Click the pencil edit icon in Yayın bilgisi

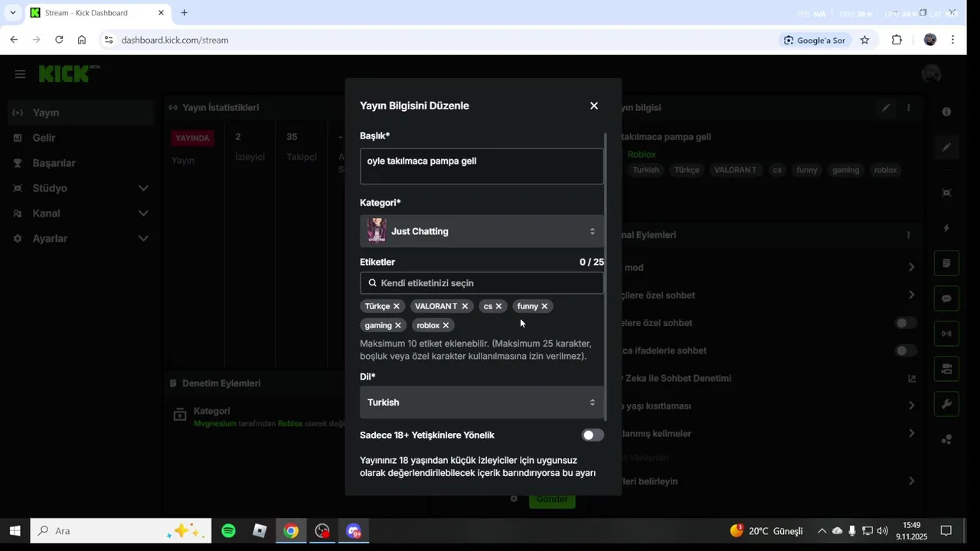tap(886, 108)
